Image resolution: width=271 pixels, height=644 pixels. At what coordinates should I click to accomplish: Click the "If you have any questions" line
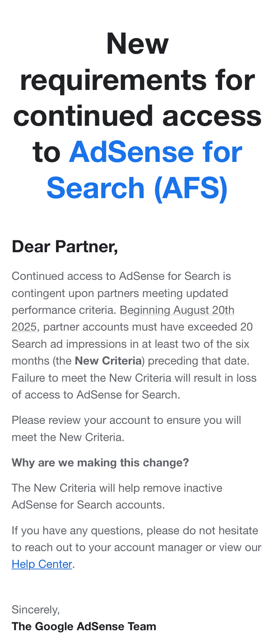(x=135, y=531)
